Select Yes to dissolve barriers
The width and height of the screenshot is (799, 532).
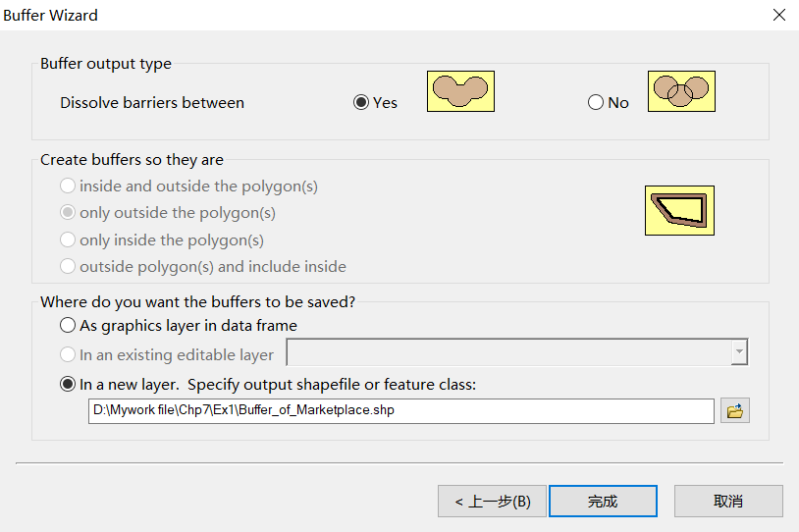(x=361, y=102)
